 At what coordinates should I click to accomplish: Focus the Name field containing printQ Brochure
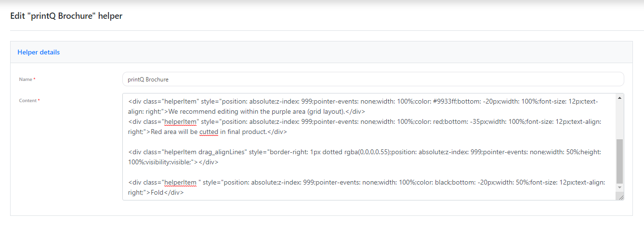coord(373,79)
